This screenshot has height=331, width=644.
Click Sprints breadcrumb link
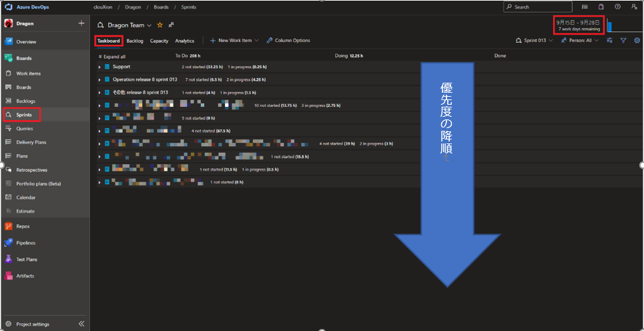tap(188, 7)
